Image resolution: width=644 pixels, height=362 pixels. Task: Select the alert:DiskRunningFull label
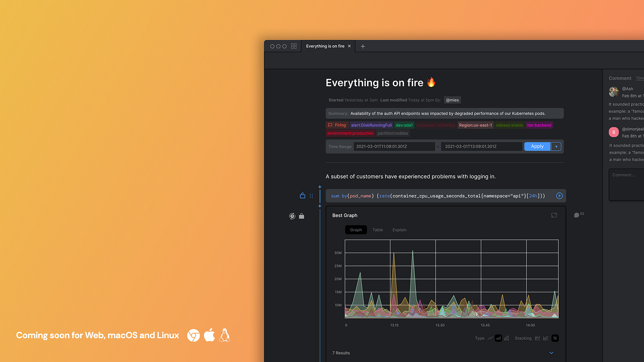[371, 125]
